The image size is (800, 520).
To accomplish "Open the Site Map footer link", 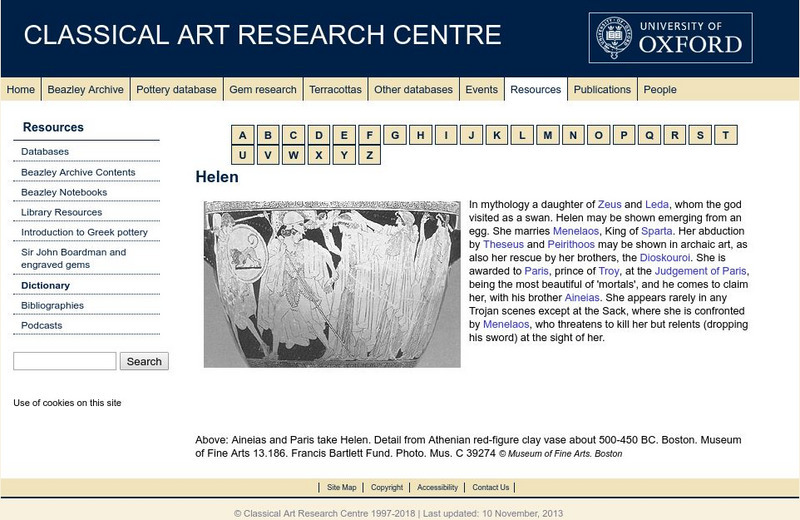I will click(341, 487).
